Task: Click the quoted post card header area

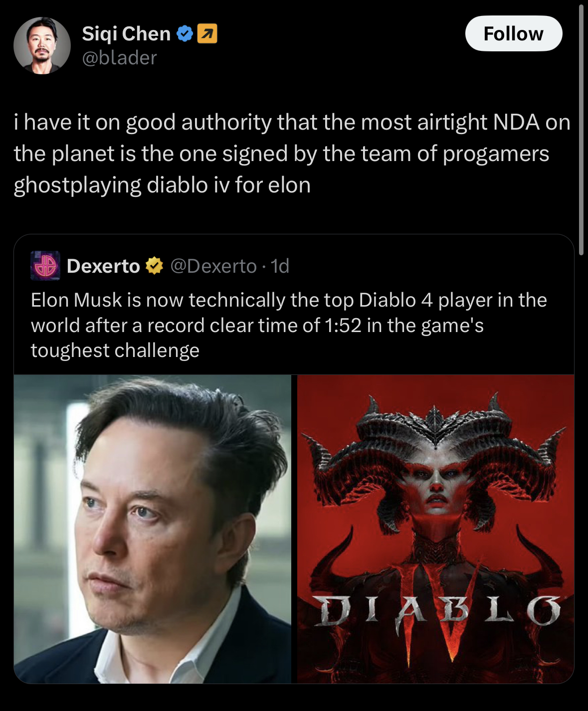Action: pyautogui.click(x=294, y=266)
